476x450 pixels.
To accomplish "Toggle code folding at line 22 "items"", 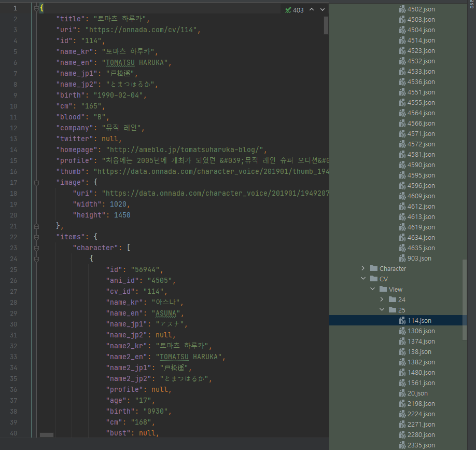I will (x=36, y=237).
